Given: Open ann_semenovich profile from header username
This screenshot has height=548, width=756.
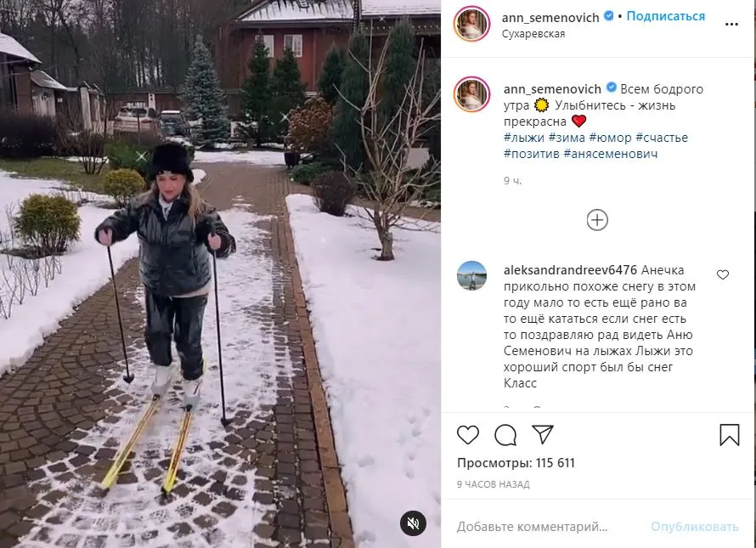Looking at the screenshot, I should click(x=550, y=17).
